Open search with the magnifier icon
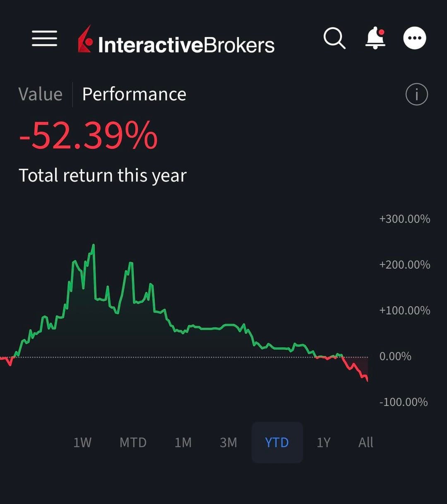The image size is (447, 504). click(334, 38)
